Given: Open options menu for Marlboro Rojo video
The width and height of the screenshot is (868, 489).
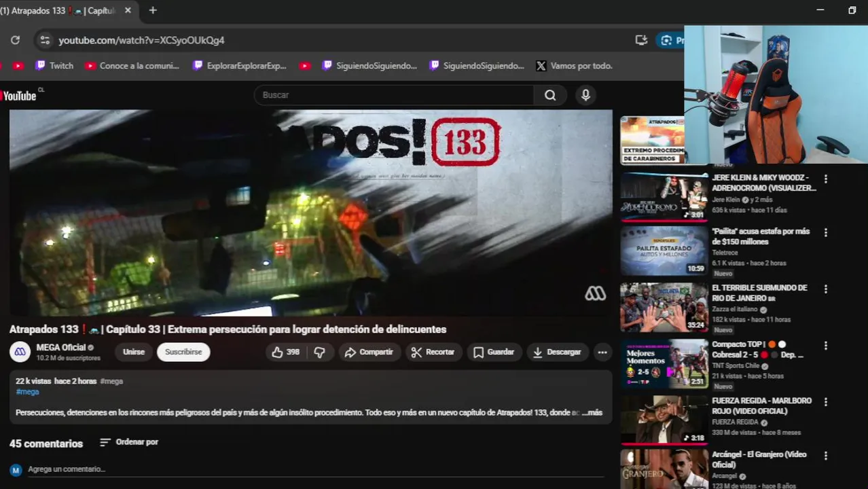Looking at the screenshot, I should pos(826,402).
